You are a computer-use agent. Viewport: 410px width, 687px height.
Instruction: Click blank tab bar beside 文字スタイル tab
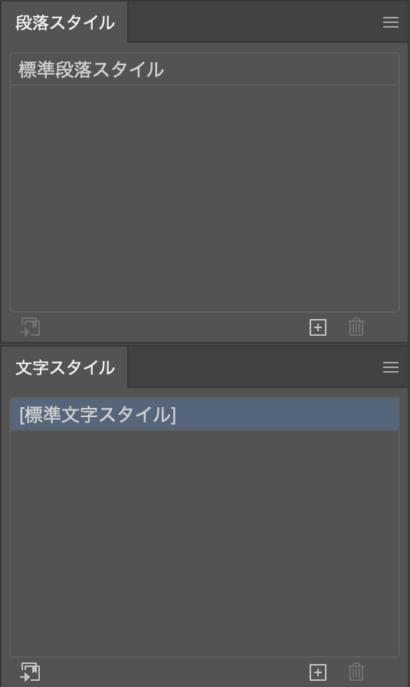pyautogui.click(x=254, y=367)
